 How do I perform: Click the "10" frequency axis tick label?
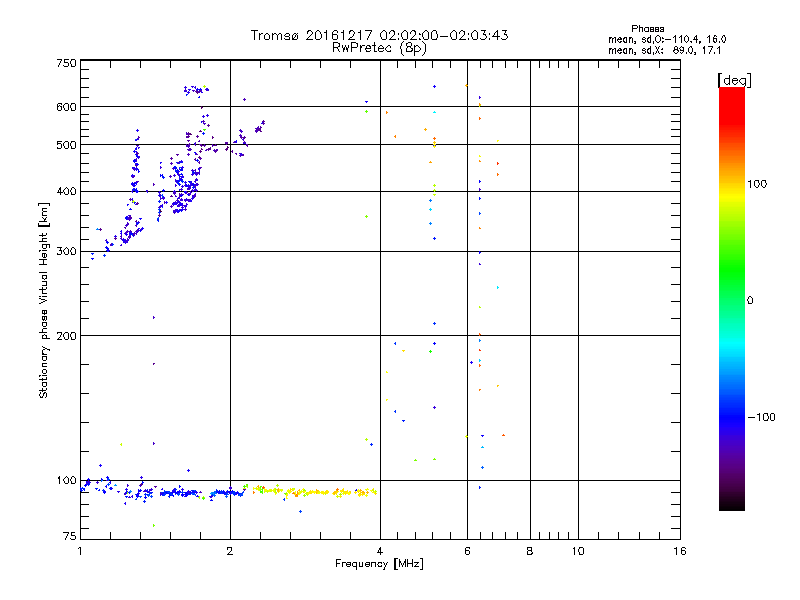coord(578,551)
